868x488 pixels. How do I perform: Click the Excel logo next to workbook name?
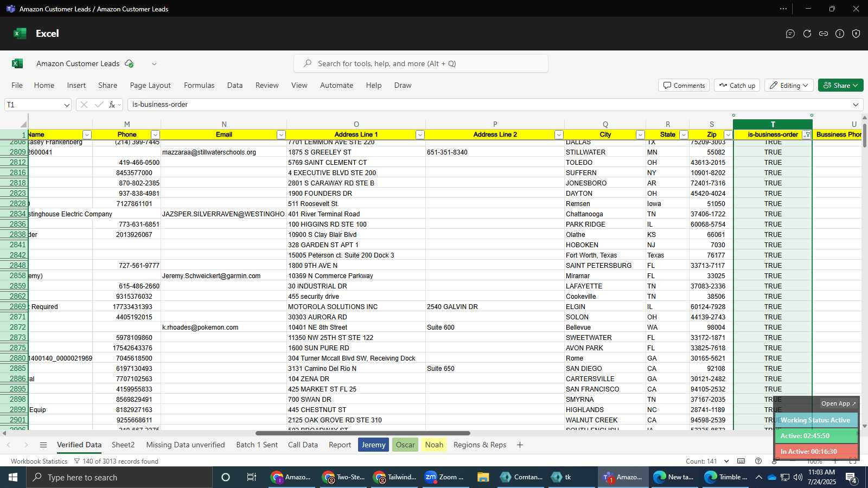point(17,63)
